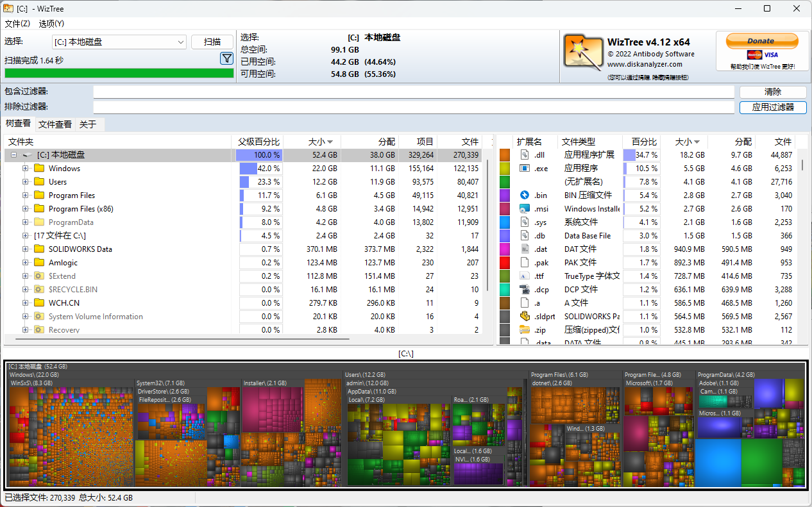This screenshot has height=507, width=812.
Task: Click the 应用过滤器 button
Action: pyautogui.click(x=772, y=108)
